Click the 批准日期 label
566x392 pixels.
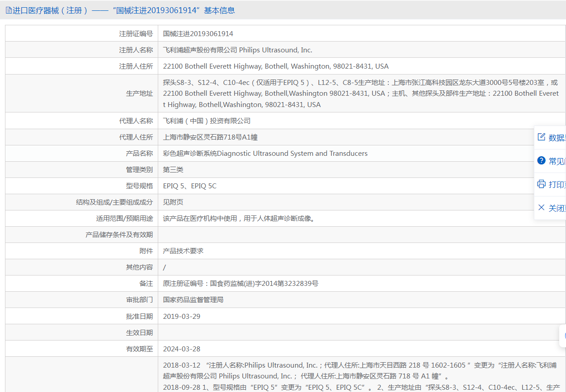pos(139,316)
